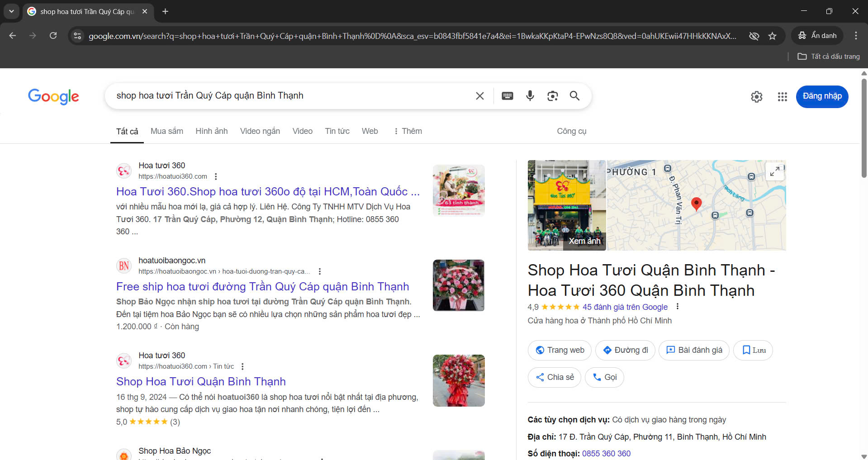Share the business with Chia sẻ
This screenshot has width=868, height=460.
pos(555,377)
